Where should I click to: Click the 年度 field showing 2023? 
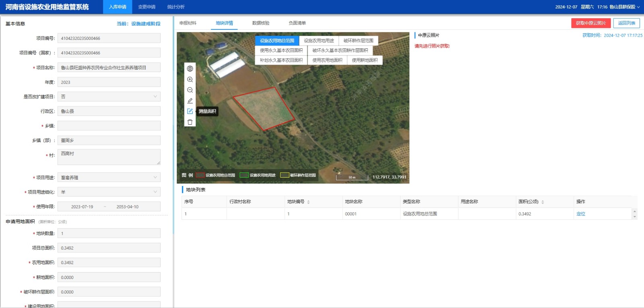click(109, 82)
